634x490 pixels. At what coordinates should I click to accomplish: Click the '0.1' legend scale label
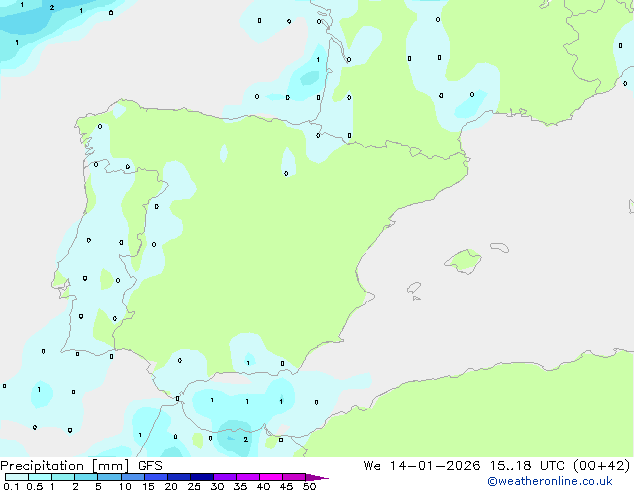coord(11,486)
